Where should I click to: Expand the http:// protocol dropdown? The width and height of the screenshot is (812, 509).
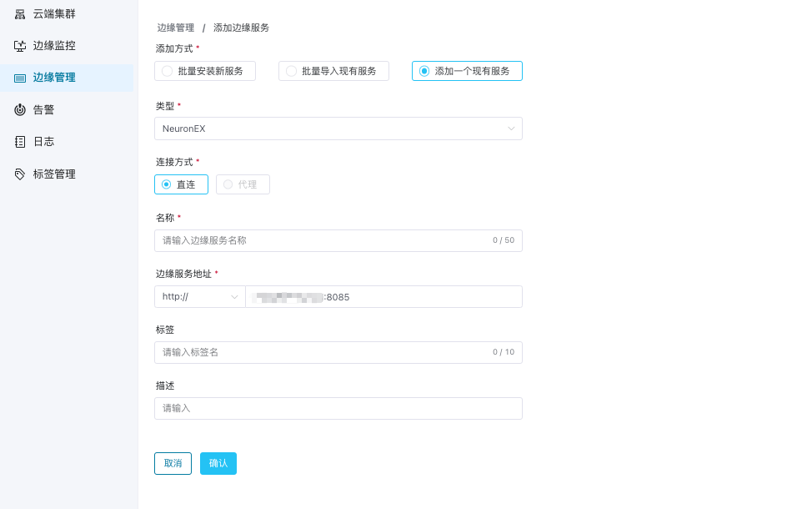click(200, 297)
